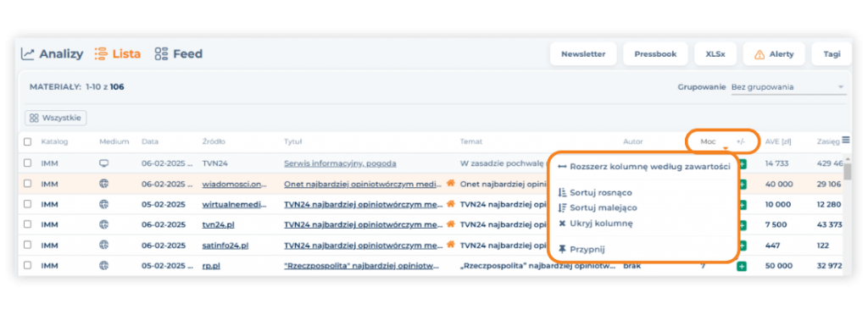Viewport: 868px width, 315px height.
Task: Click the green plus icon in rp.pl row
Action: point(741,266)
